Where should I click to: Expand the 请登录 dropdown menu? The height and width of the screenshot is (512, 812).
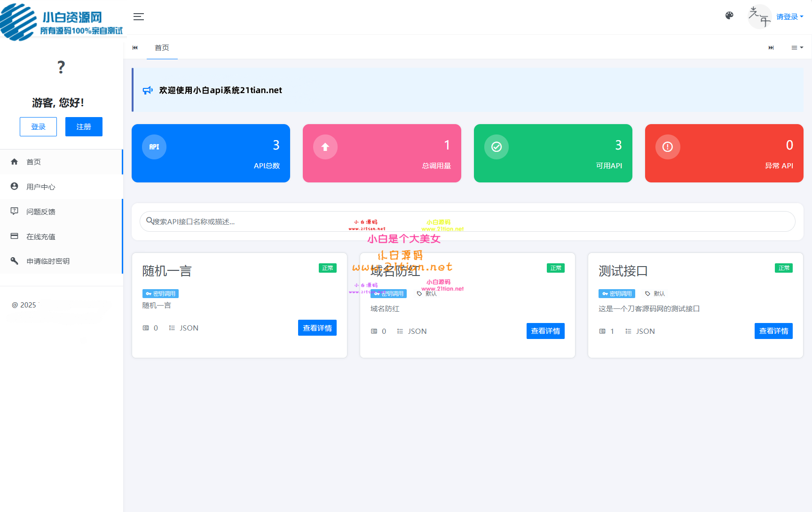click(x=789, y=17)
